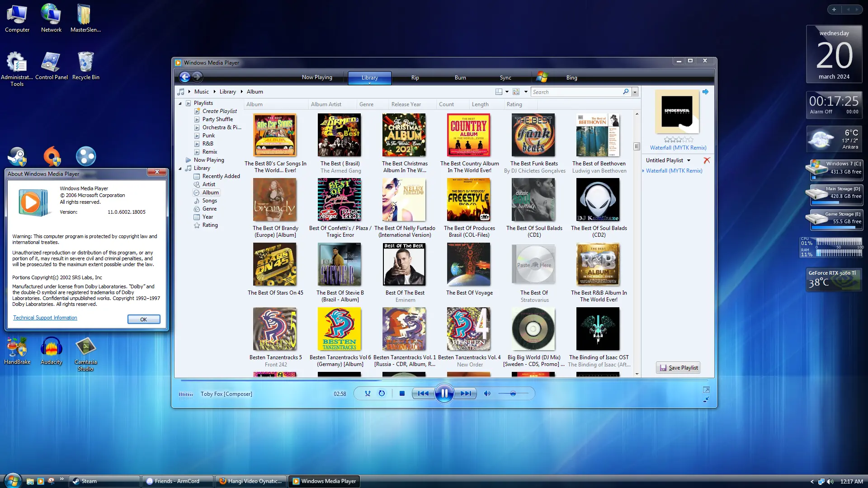Pause the current song
Viewport: 868px width, 488px height.
444,394
